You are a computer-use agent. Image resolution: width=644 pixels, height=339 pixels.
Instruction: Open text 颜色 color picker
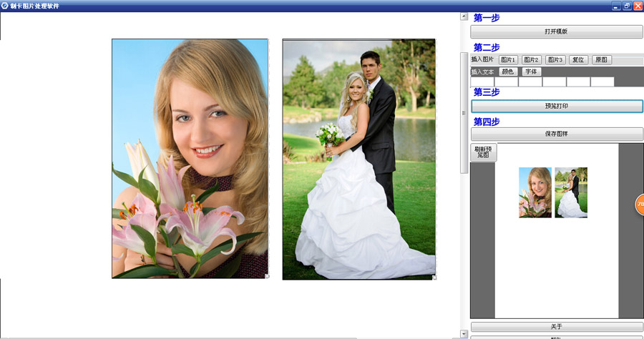tap(508, 72)
